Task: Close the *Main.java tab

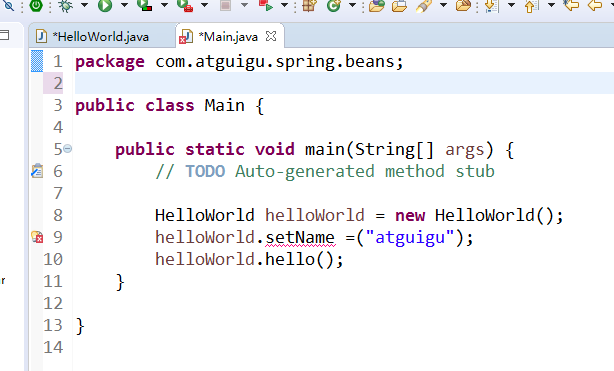Action: point(271,36)
